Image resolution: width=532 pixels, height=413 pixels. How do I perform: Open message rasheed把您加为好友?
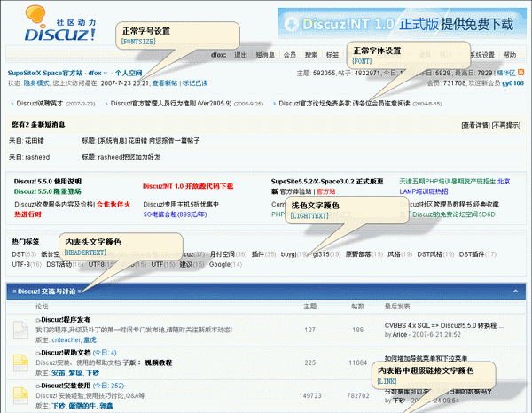pos(129,157)
